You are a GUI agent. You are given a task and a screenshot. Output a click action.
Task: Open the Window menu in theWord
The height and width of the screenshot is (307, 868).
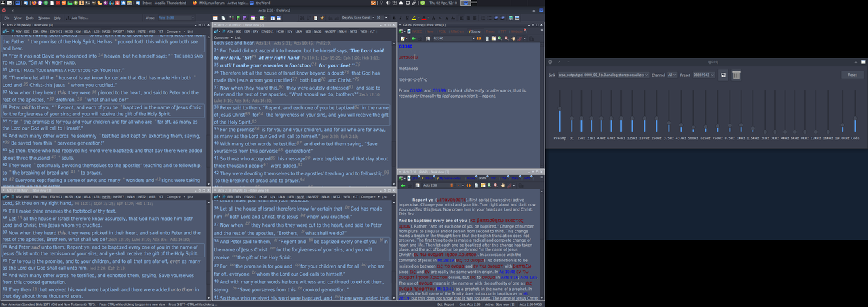click(43, 18)
